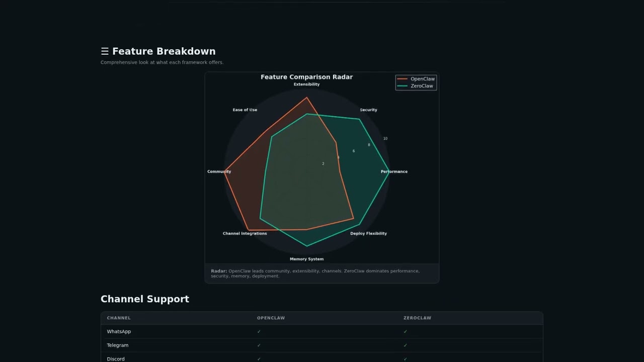Viewport: 644px width, 362px height.
Task: Select the ZeroClaw entry in chart legend
Action: click(x=421, y=86)
